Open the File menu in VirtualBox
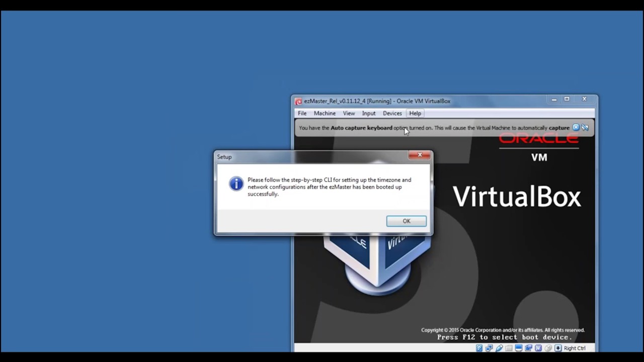The image size is (644, 362). click(x=302, y=114)
